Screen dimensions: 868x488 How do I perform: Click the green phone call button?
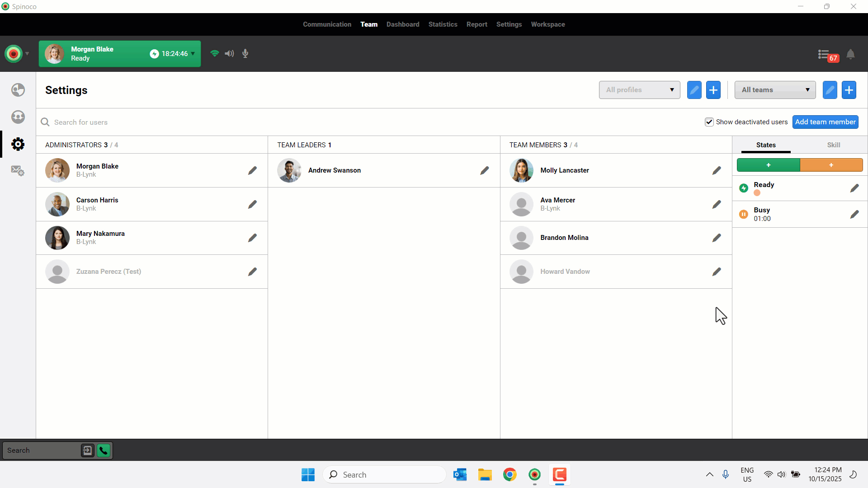[x=104, y=450]
